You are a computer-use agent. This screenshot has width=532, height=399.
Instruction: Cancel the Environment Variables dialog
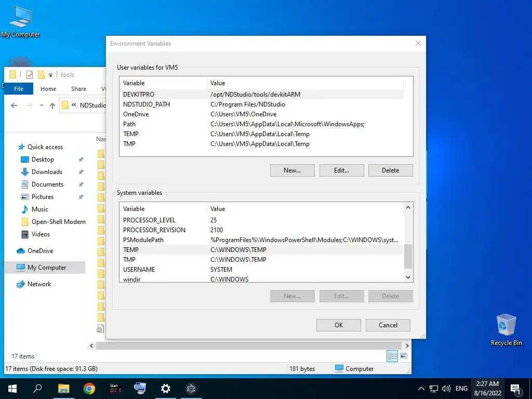point(388,325)
